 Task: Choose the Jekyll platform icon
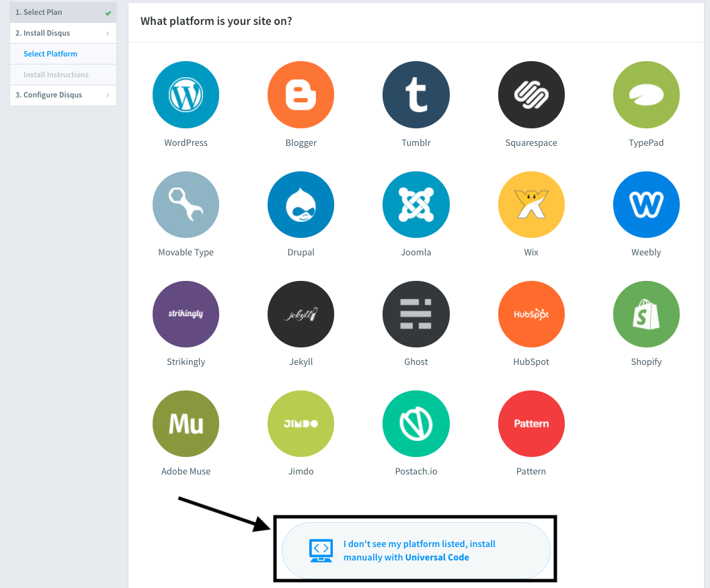[x=301, y=314]
